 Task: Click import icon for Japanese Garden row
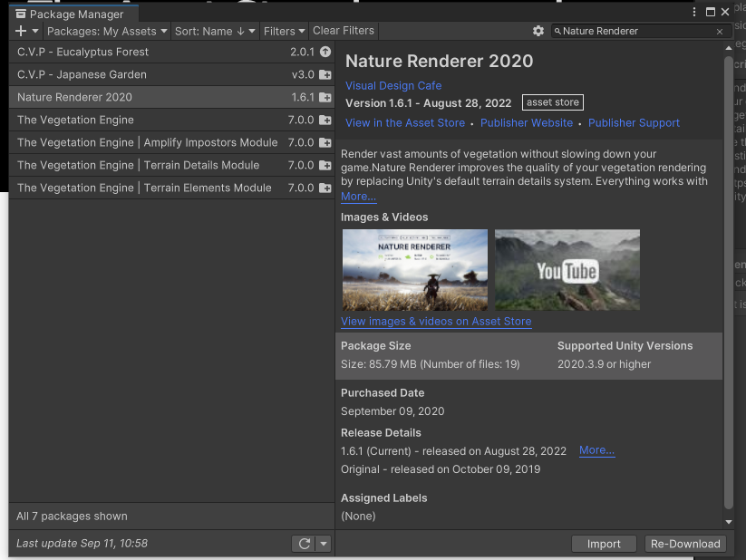pos(325,74)
